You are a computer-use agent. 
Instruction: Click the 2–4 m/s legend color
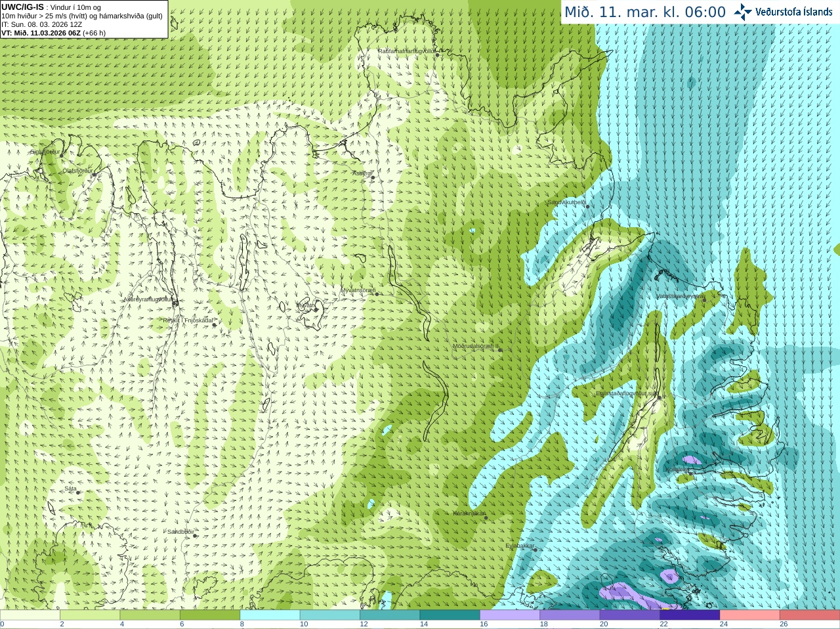pyautogui.click(x=90, y=615)
